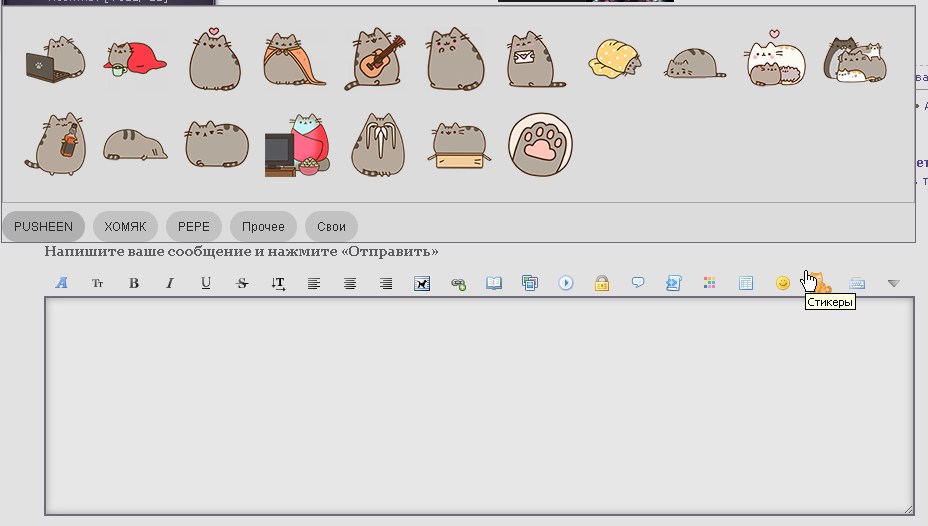Pick the Pusheen holding bottle sticker

click(x=56, y=144)
